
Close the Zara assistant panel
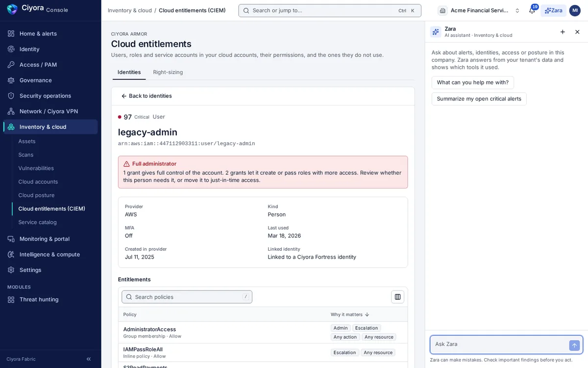tap(577, 32)
